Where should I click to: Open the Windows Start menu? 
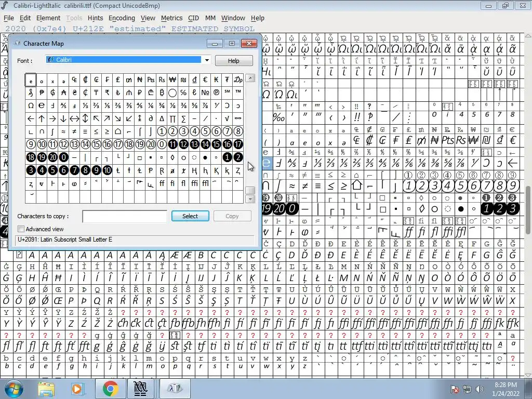click(x=14, y=389)
